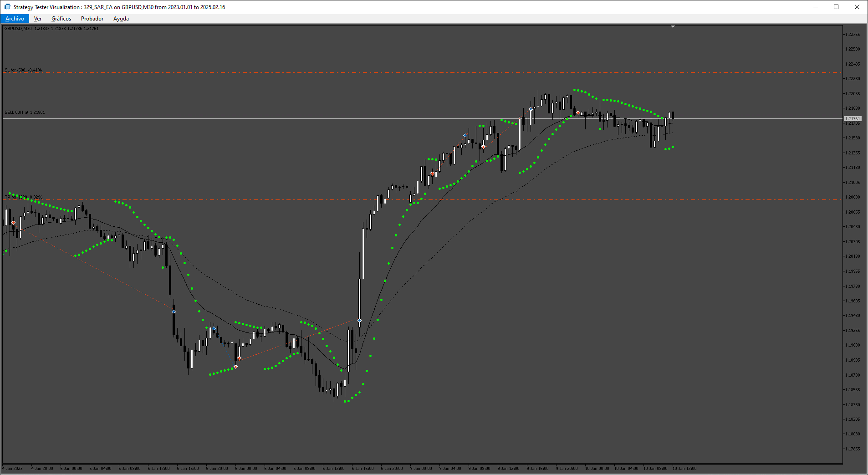Select the red arrow below 9 Jan 00:00 candles
The height and width of the screenshot is (475, 868).
pos(432,174)
